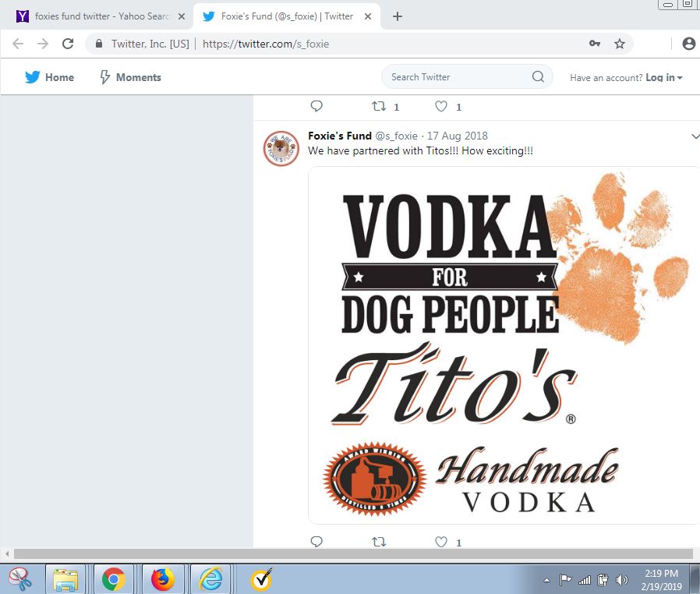Open the Action Center flag icon
This screenshot has width=700, height=594.
[565, 580]
